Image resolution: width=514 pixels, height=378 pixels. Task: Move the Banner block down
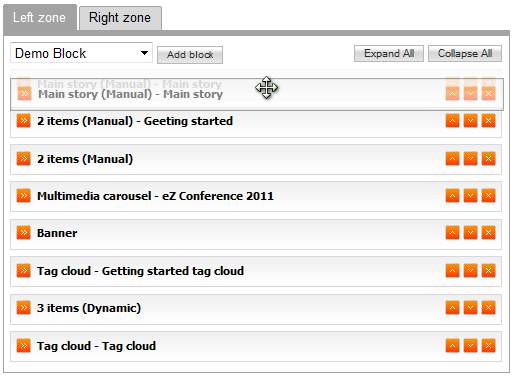[x=470, y=233]
